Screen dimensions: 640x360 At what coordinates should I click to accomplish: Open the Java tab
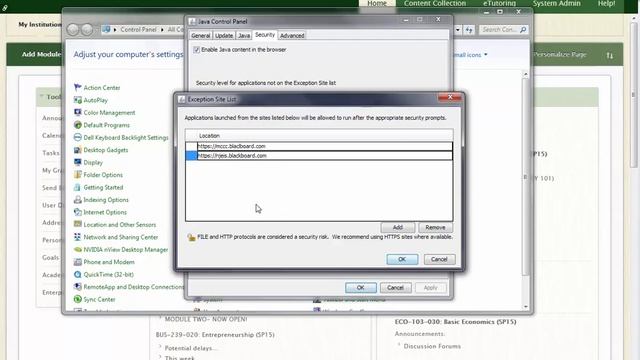pyautogui.click(x=244, y=36)
